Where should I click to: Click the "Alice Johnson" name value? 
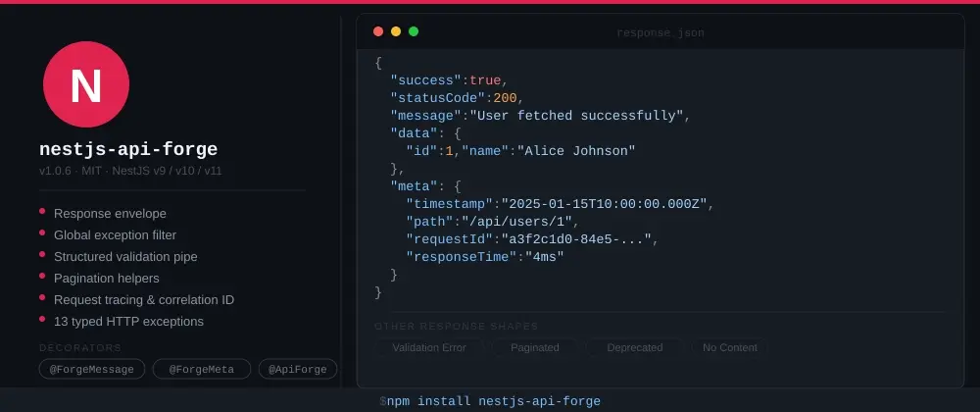[576, 151]
